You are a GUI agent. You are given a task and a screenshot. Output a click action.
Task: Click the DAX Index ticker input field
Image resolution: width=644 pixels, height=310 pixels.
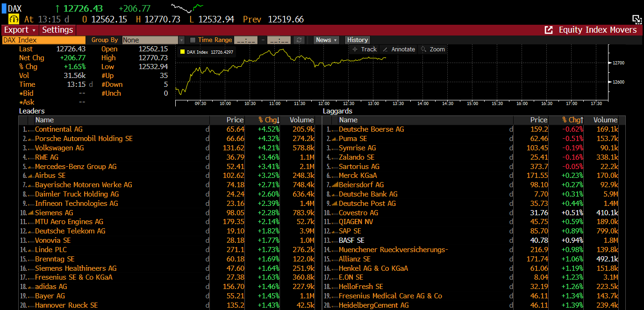coord(43,40)
